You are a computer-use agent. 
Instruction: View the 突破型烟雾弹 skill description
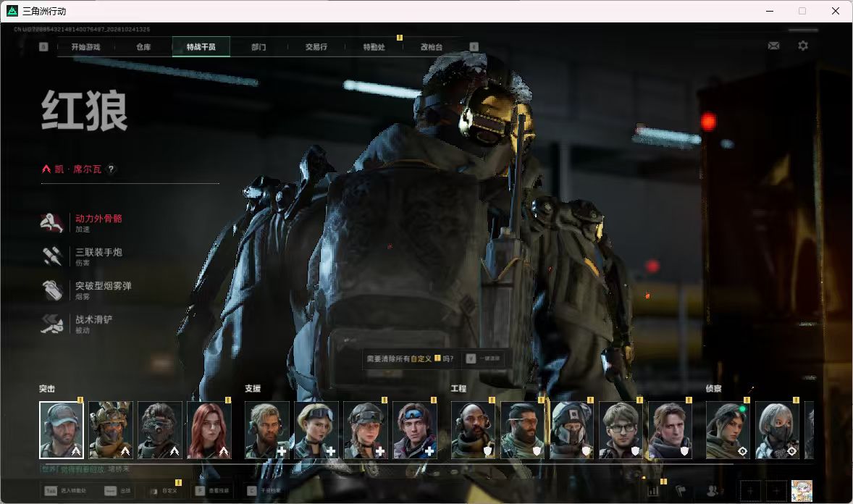click(x=104, y=290)
